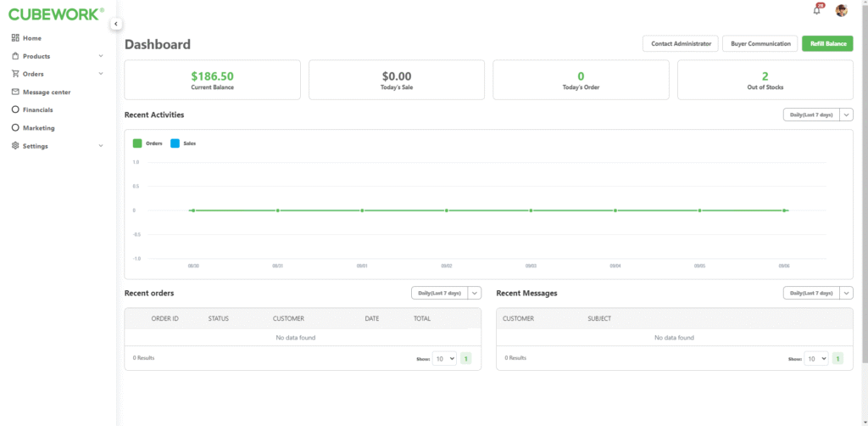Click the Buyer Communication button
Image resolution: width=868 pixels, height=426 pixels.
(x=759, y=43)
